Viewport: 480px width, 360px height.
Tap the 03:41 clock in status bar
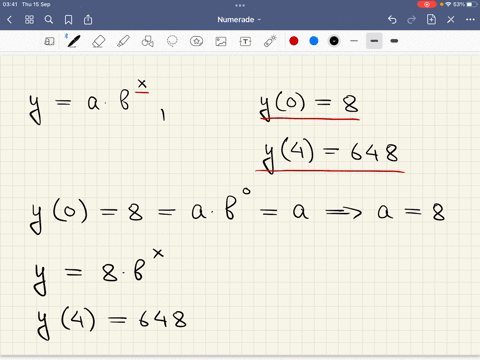[10, 4]
